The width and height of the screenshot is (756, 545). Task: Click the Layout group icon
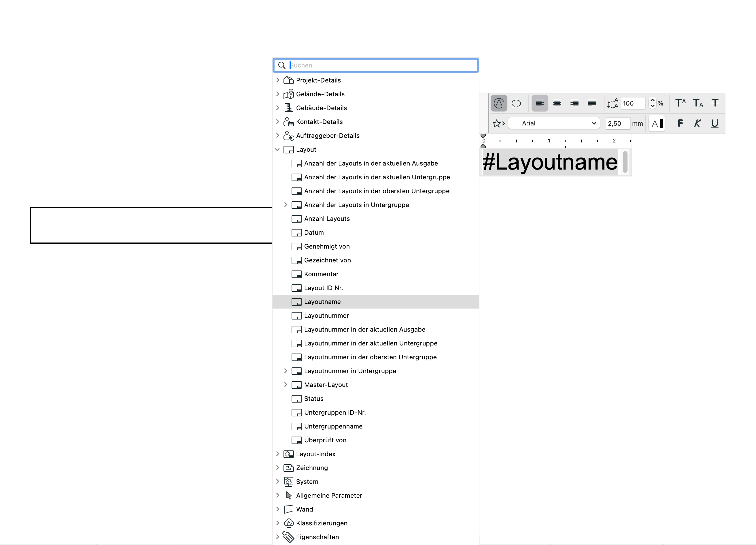pos(289,149)
